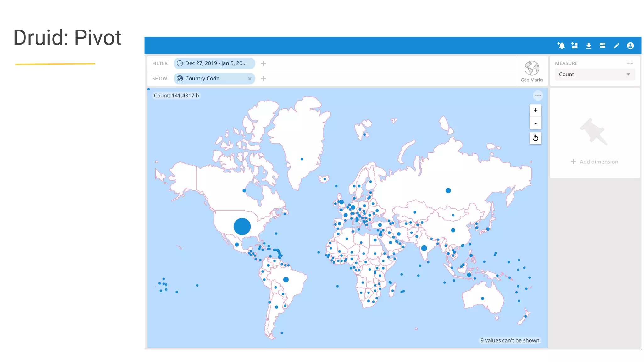Add another Show dimension with plus
This screenshot has width=644, height=362.
coord(264,79)
